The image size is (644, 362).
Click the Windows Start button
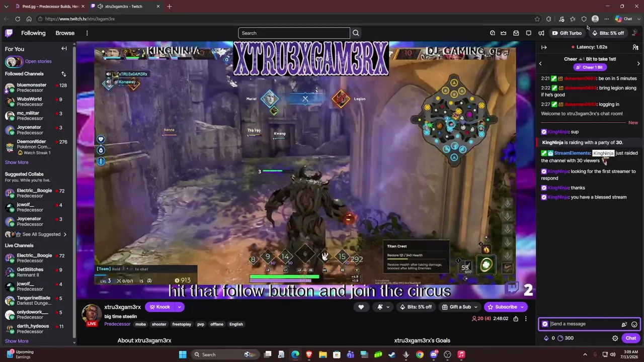[183, 354]
